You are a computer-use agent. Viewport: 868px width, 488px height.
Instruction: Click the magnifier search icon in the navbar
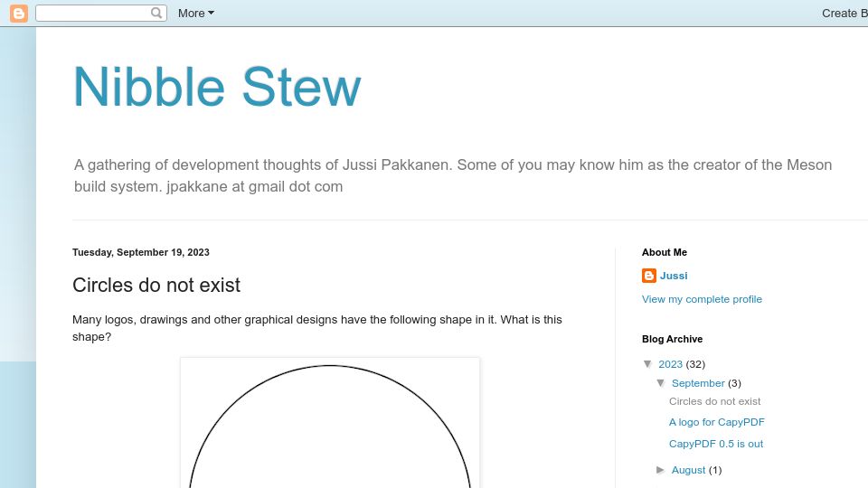pos(156,13)
